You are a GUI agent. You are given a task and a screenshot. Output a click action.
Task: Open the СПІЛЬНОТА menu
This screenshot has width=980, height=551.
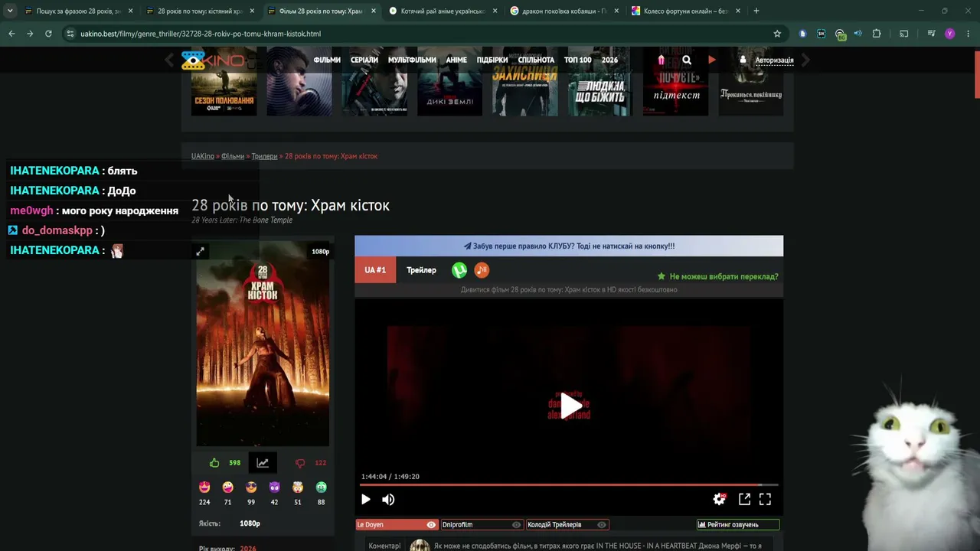click(536, 60)
